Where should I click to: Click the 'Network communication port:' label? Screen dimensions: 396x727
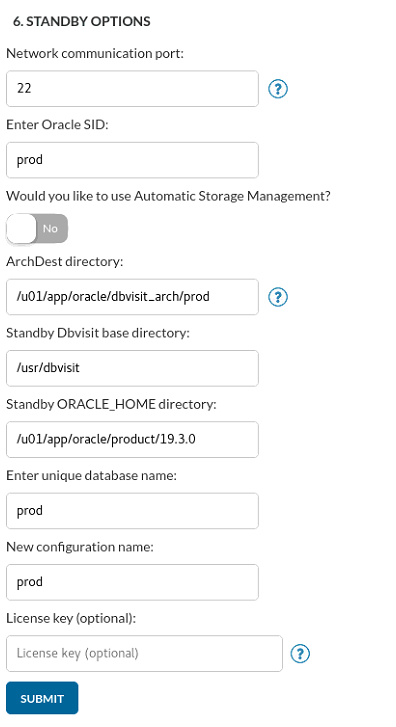pyautogui.click(x=95, y=54)
